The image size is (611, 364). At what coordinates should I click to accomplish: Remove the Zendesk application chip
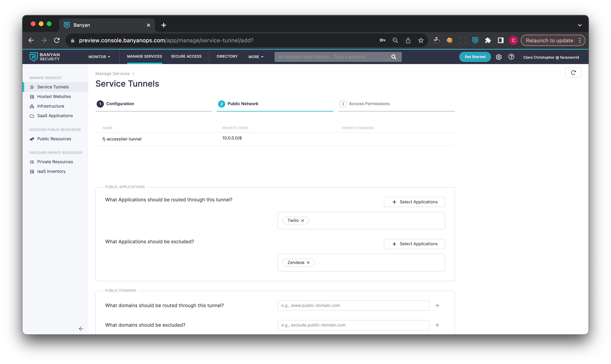point(308,262)
